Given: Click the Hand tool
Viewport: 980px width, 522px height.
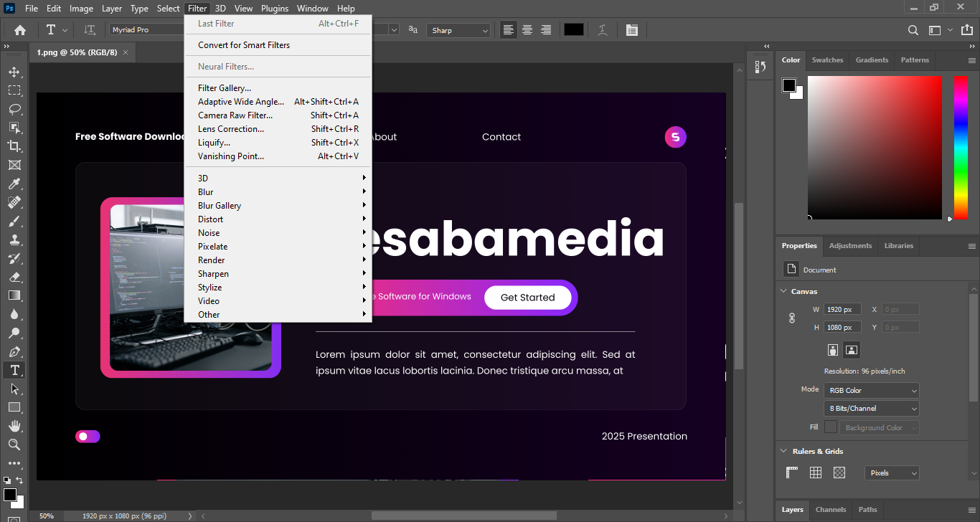Looking at the screenshot, I should point(14,426).
